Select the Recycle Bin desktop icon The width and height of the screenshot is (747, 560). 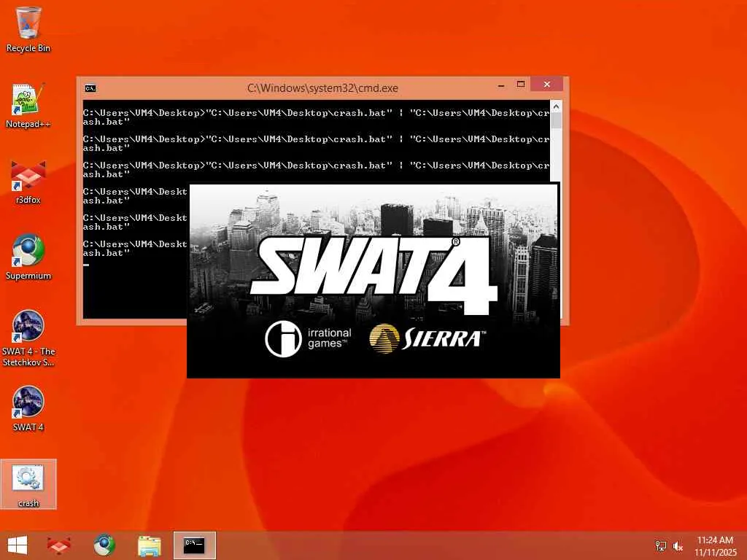point(28,29)
